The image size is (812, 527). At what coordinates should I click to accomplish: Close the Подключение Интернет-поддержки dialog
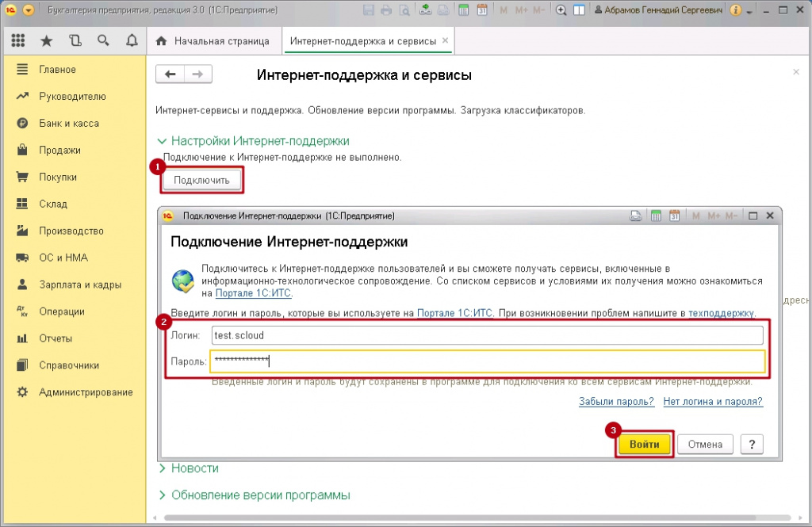click(770, 216)
